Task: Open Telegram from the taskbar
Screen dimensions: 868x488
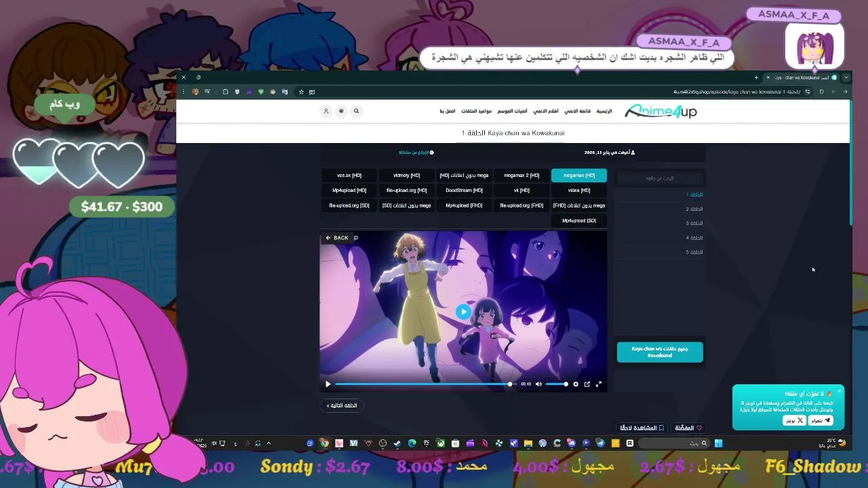Action: click(x=600, y=443)
